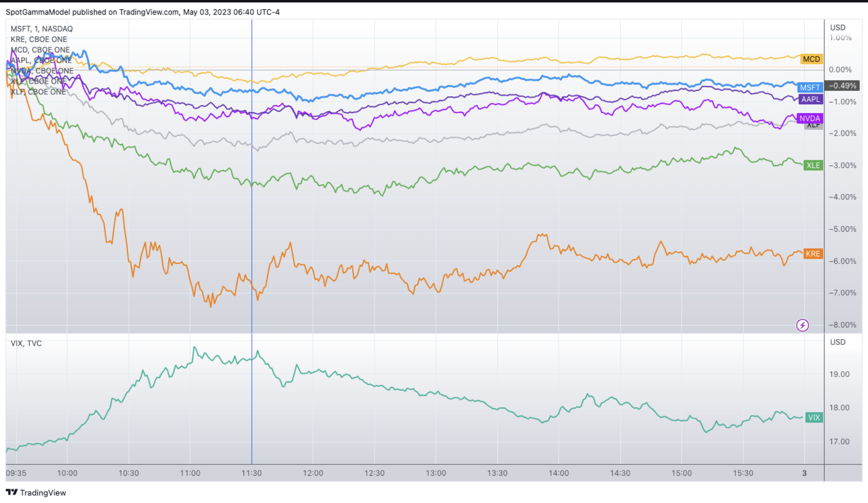Click the orange KRE series tag

click(x=813, y=254)
